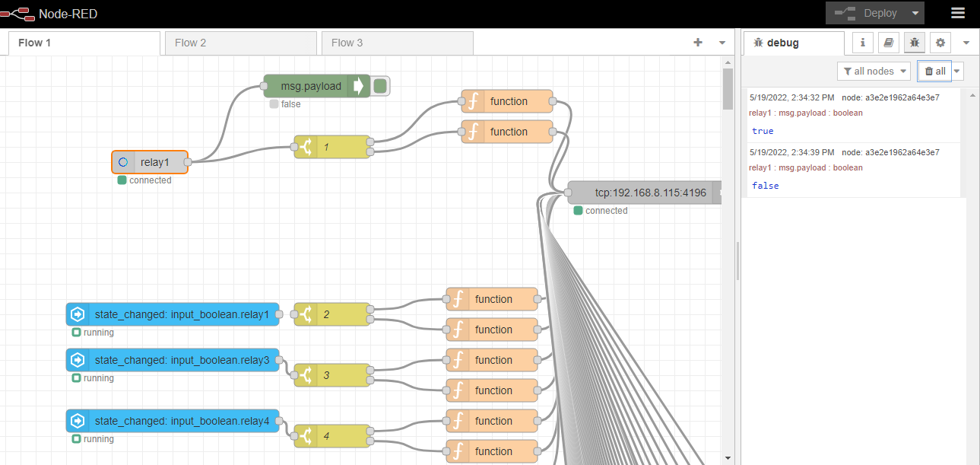
Task: Open the all nodes filter dropdown
Action: [x=874, y=71]
